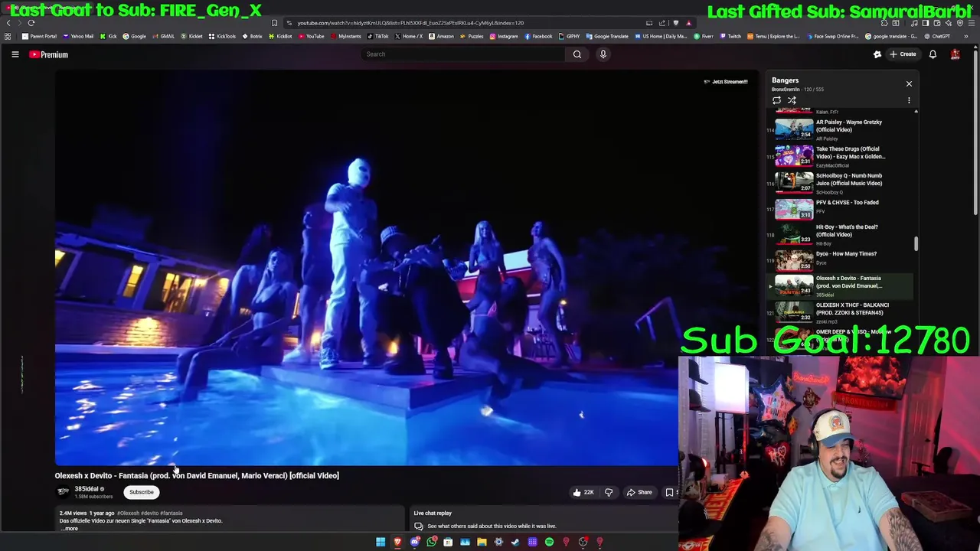980x551 pixels.
Task: Open the YouTube guide hamburger menu
Action: point(15,54)
